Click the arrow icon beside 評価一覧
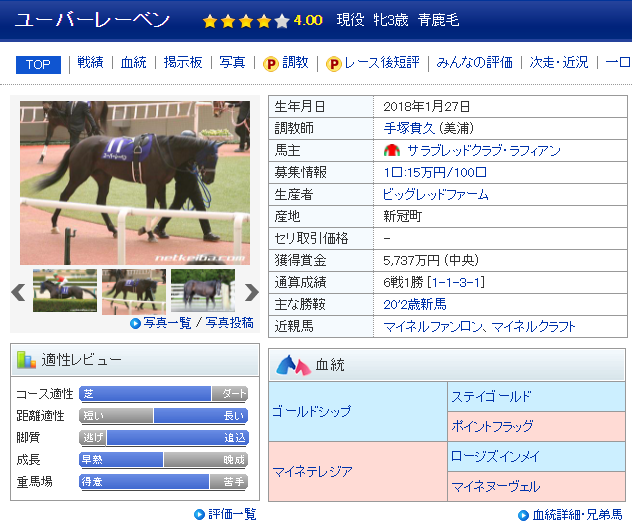 [x=199, y=514]
